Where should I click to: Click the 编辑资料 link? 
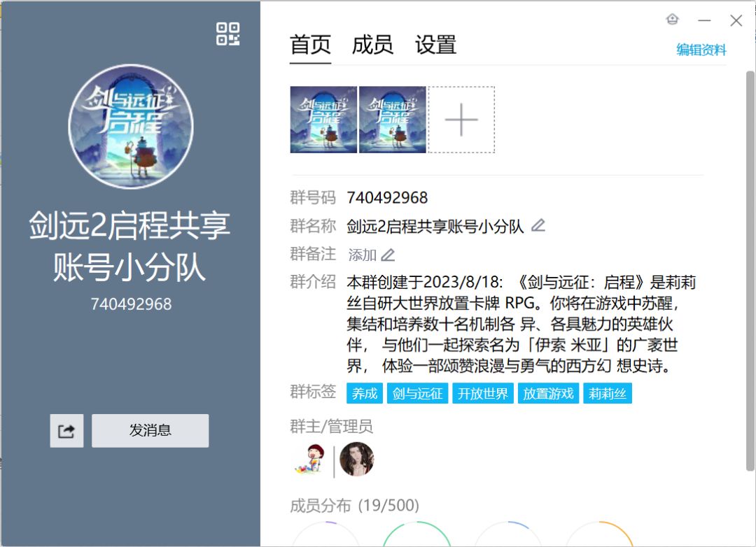(x=701, y=50)
